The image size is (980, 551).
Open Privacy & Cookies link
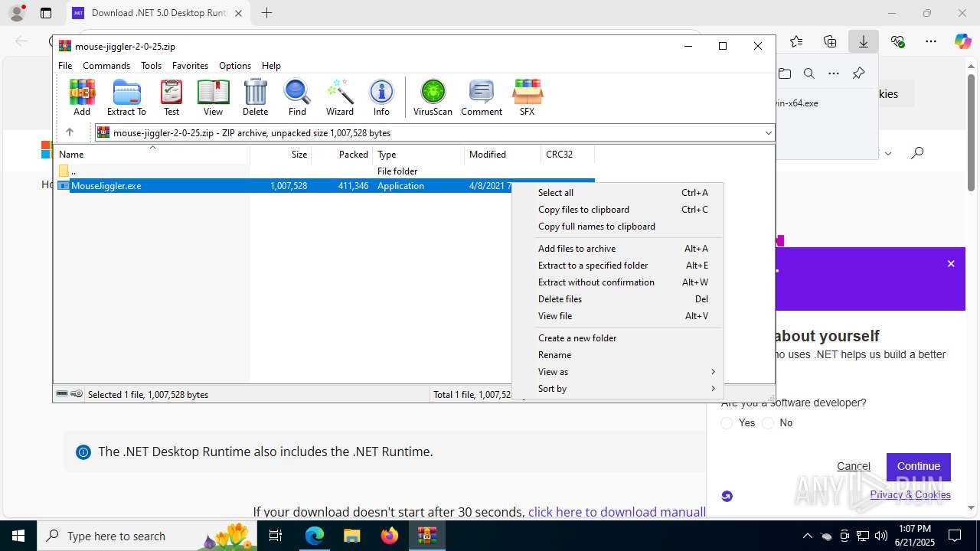point(910,494)
